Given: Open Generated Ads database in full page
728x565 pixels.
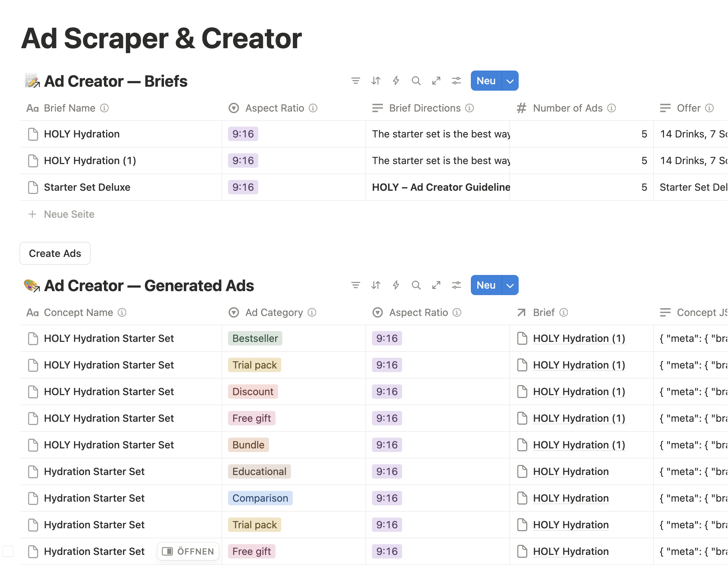Looking at the screenshot, I should tap(436, 285).
